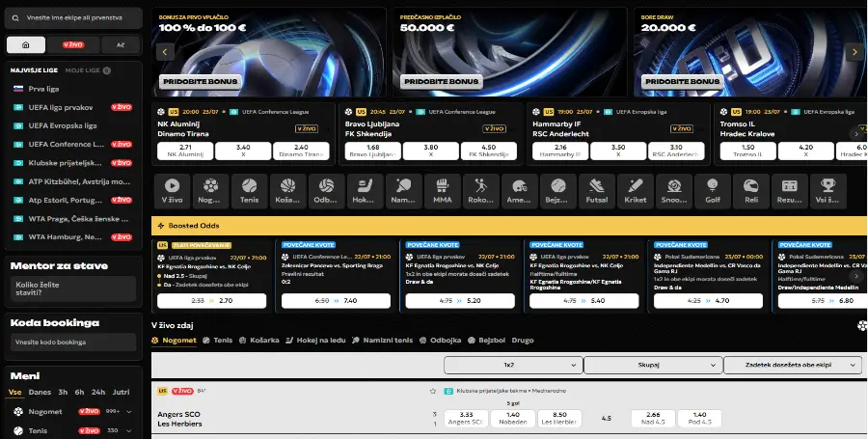
Task: Select the Futsal sport tile
Action: pyautogui.click(x=597, y=191)
